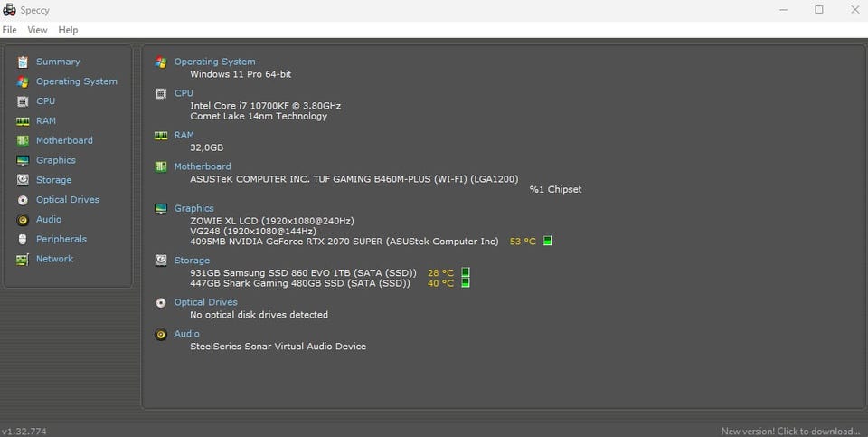Click the Storage hard drive icon in sidebar
The image size is (868, 437).
coord(23,180)
